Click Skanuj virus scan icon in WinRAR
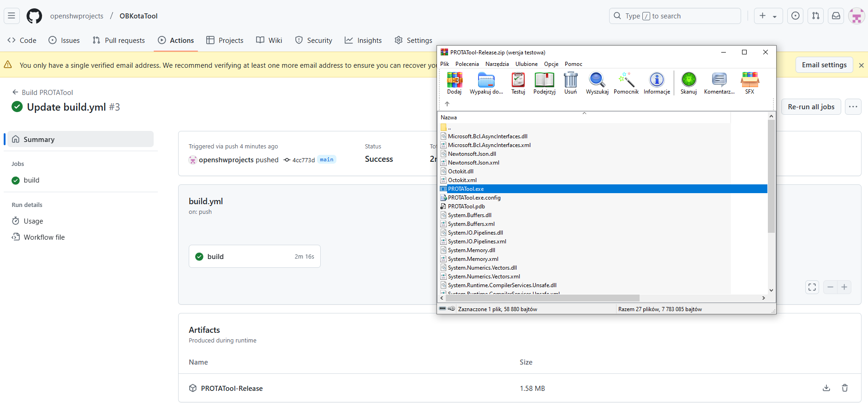 pos(688,83)
